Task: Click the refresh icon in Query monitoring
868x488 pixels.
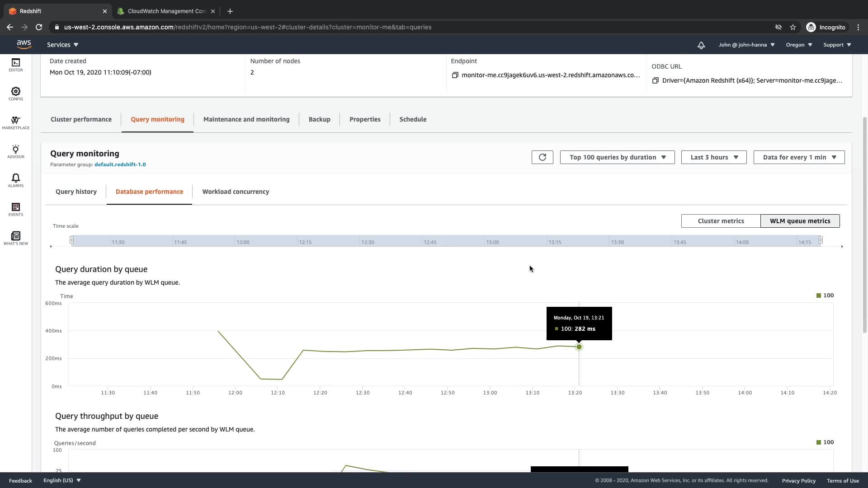Action: click(x=542, y=157)
